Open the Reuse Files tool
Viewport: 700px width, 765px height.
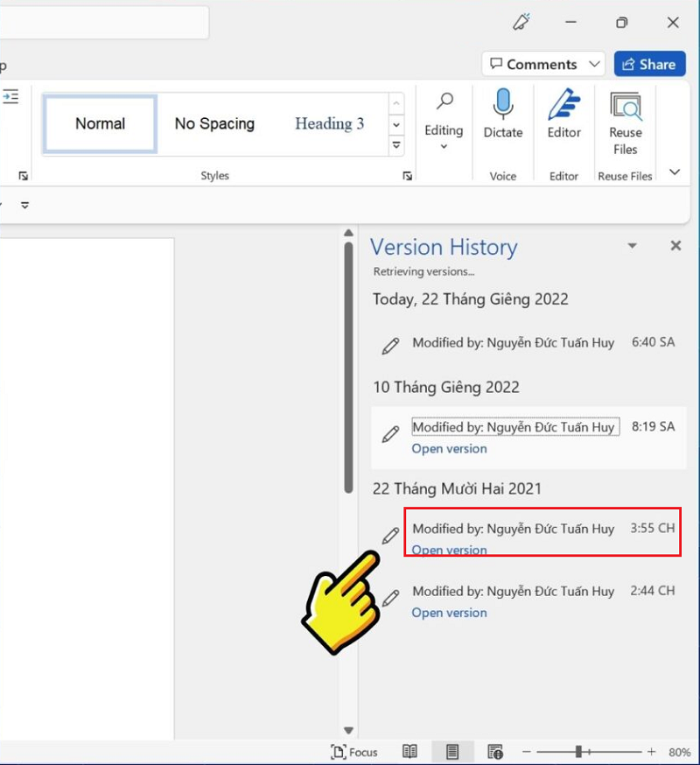[x=626, y=109]
